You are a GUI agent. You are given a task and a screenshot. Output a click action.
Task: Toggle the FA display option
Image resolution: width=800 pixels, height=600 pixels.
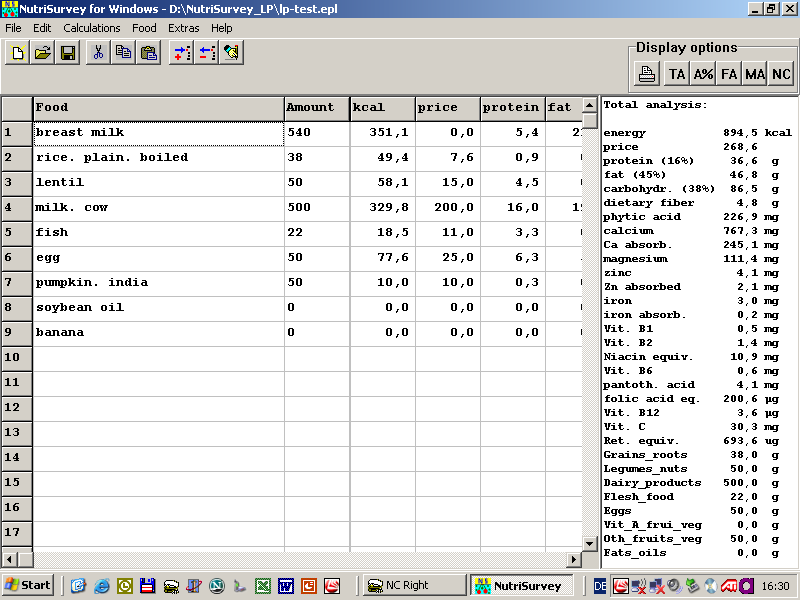[729, 74]
